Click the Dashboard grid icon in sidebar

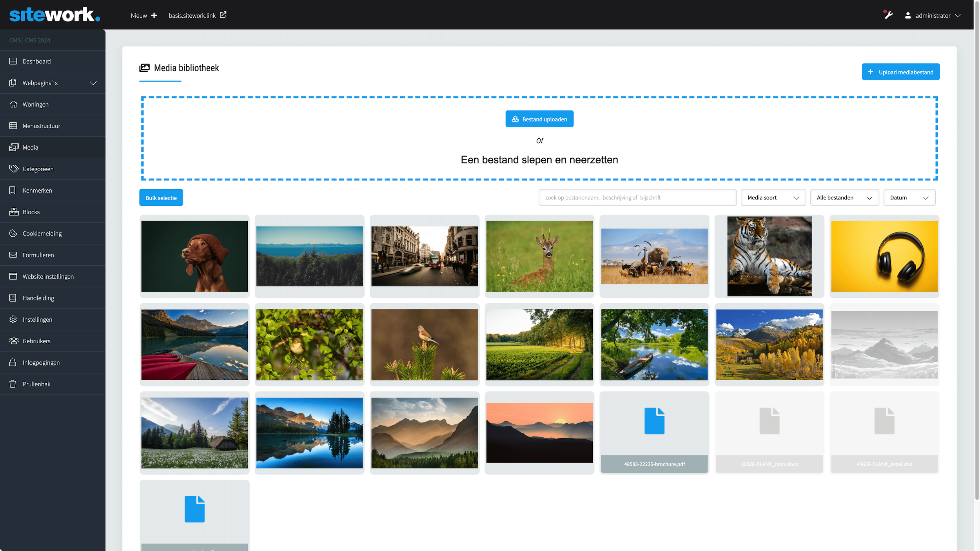[13, 61]
